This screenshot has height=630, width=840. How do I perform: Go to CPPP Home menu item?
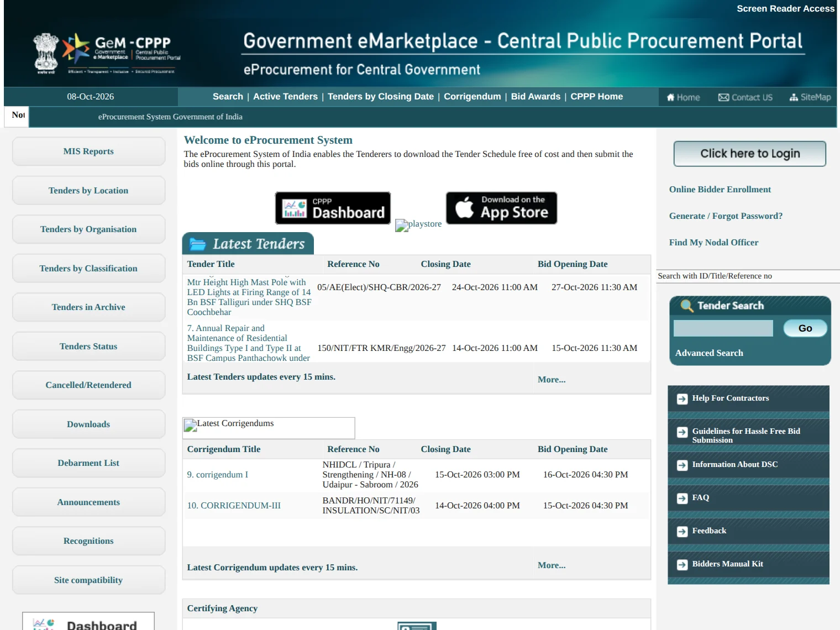[597, 96]
